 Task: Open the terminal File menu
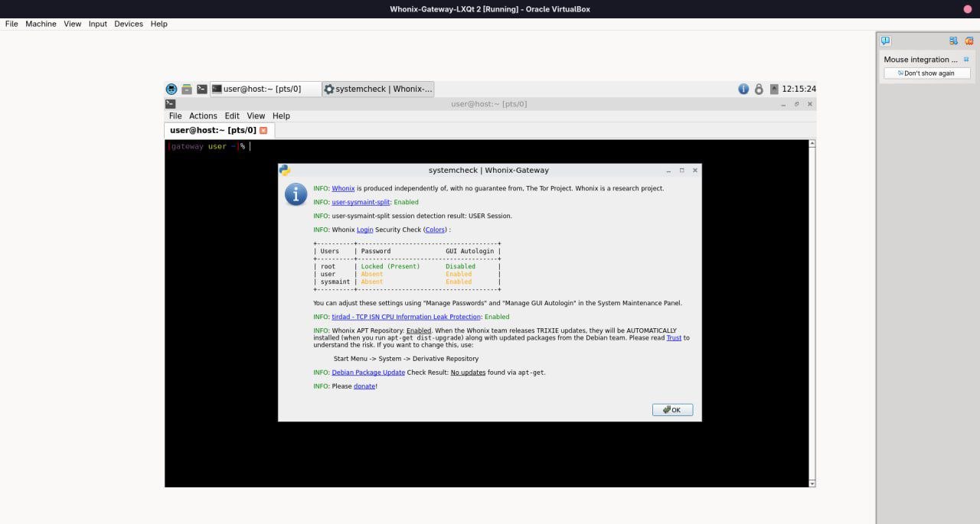[x=175, y=116]
